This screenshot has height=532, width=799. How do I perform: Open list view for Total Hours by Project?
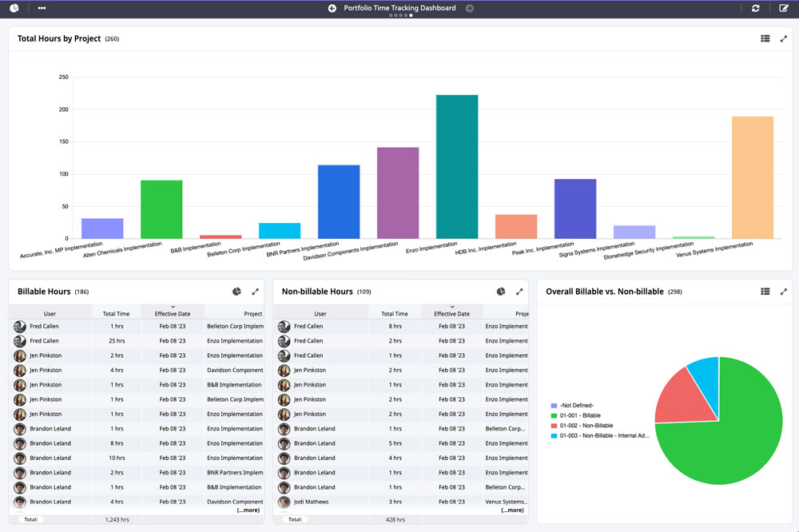(765, 38)
